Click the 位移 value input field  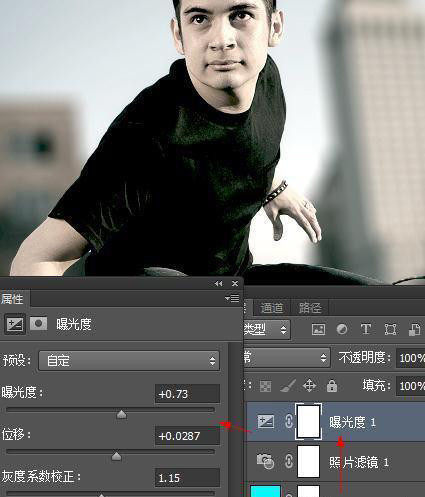pos(187,436)
